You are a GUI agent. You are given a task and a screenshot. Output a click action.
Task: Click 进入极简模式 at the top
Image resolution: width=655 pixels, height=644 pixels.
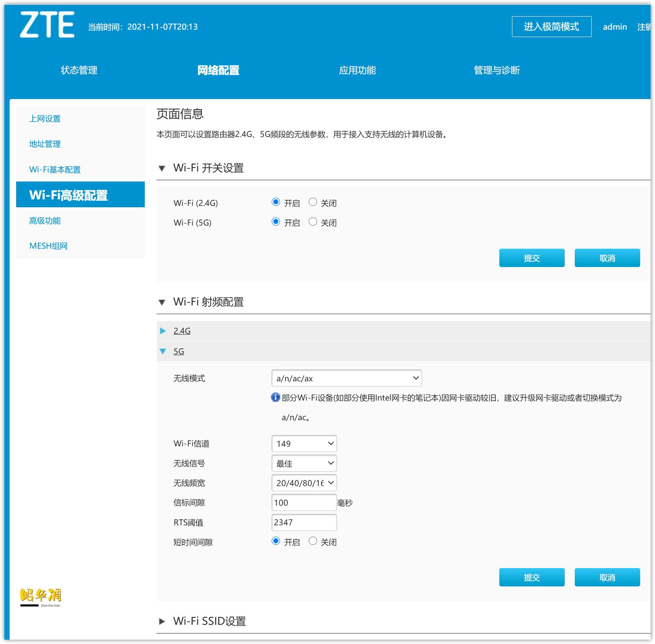click(x=551, y=26)
